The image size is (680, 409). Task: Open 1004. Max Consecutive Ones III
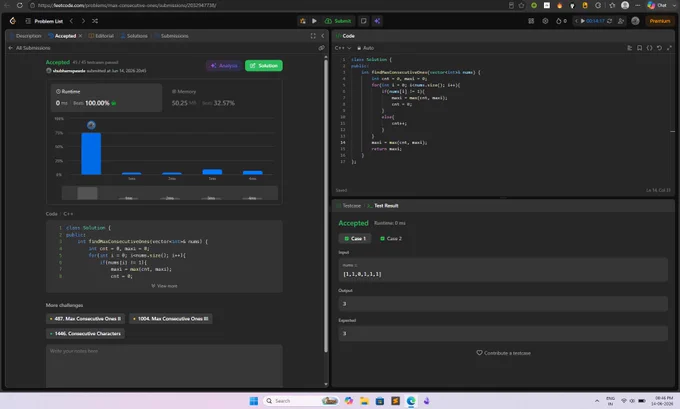pos(170,319)
